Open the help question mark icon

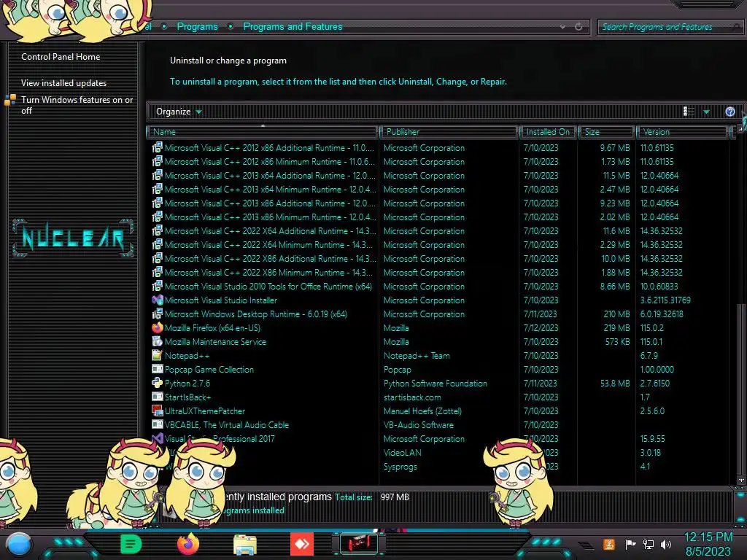pos(729,112)
